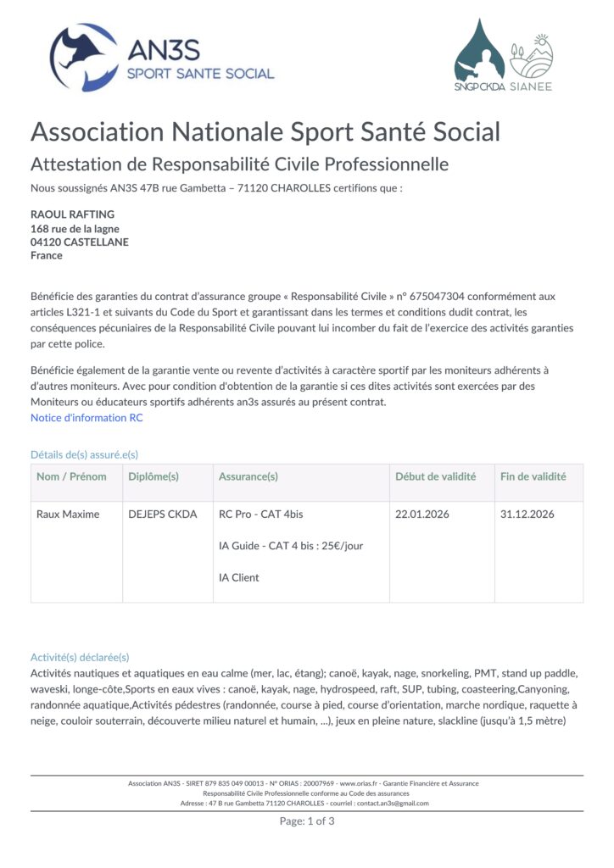Select the Raux Maxime table cell

tap(68, 514)
